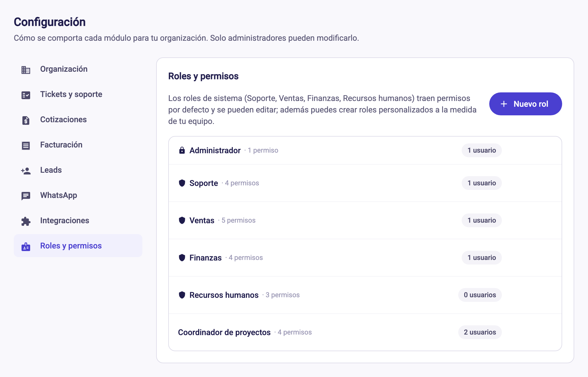Click the Soporte 1 usuario badge
Screen dimensions: 588x377
(481, 183)
